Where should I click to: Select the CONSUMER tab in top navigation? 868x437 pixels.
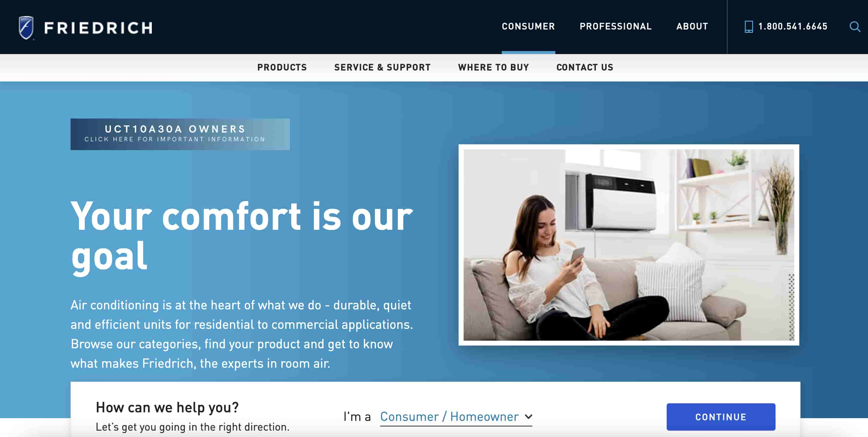tap(528, 26)
